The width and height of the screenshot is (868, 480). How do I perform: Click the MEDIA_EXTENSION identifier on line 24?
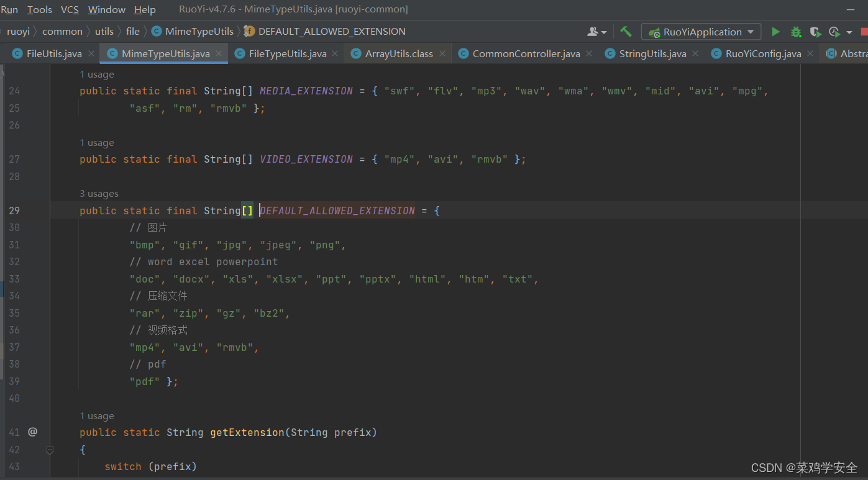pyautogui.click(x=306, y=91)
